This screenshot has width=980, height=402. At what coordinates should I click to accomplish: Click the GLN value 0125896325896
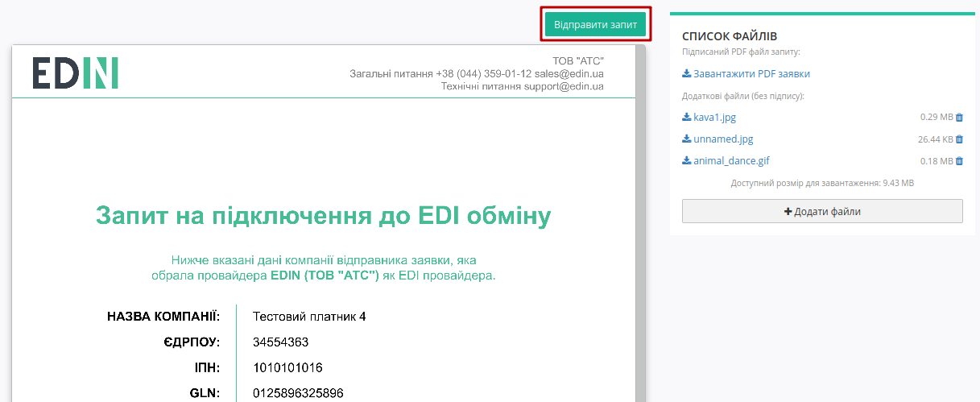coord(297,393)
